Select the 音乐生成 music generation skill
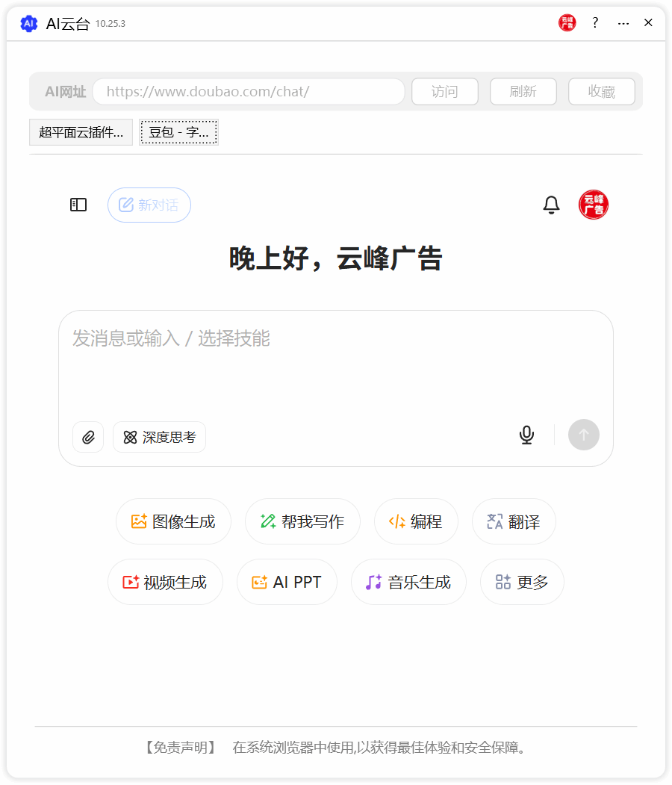Viewport: 672px width, 785px height. 408,582
